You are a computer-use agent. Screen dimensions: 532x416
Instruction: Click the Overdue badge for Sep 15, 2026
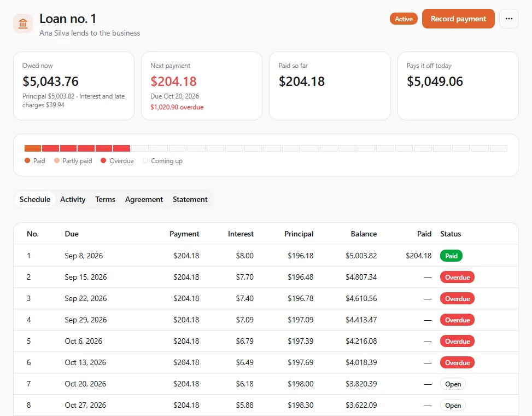click(x=457, y=277)
